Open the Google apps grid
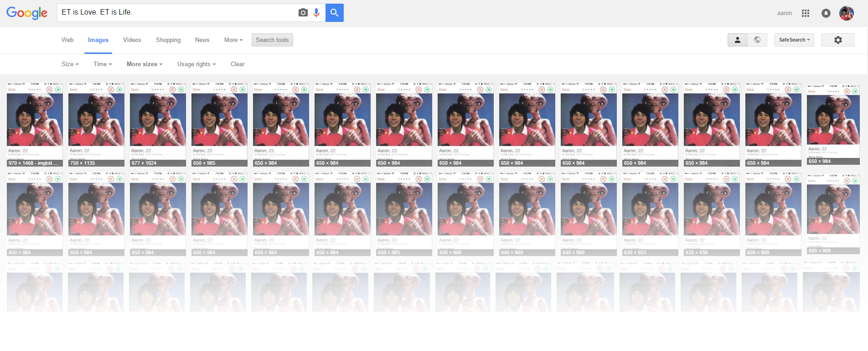The height and width of the screenshot is (351, 868). (806, 13)
